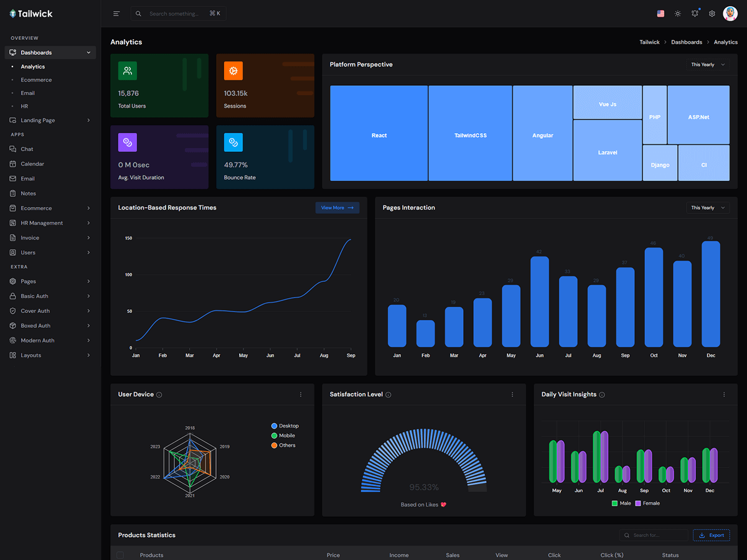
Task: Toggle the Female legend series
Action: click(647, 503)
